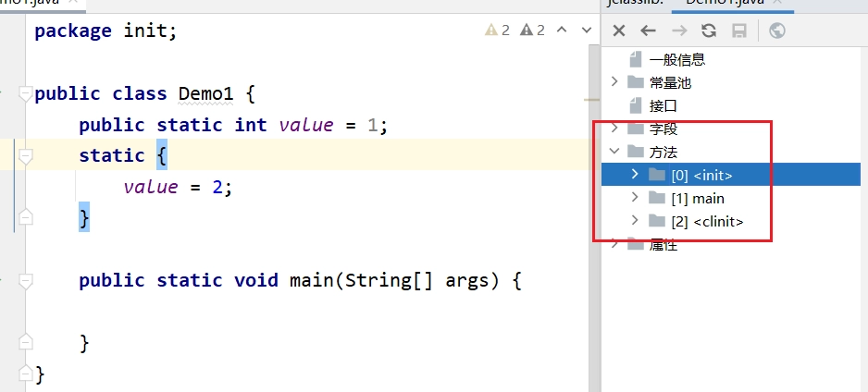Collapse the 方法 tree node
Image resolution: width=868 pixels, height=392 pixels.
[614, 151]
